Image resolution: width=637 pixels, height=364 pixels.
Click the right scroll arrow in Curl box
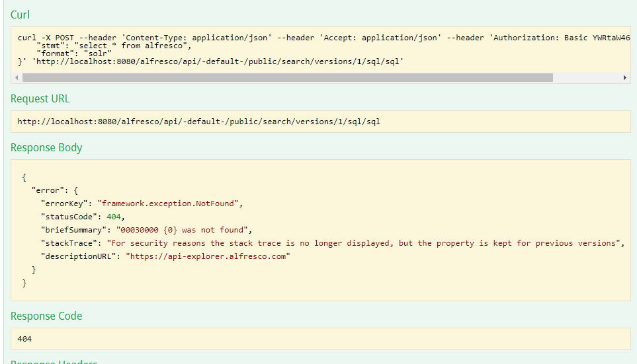pyautogui.click(x=625, y=78)
